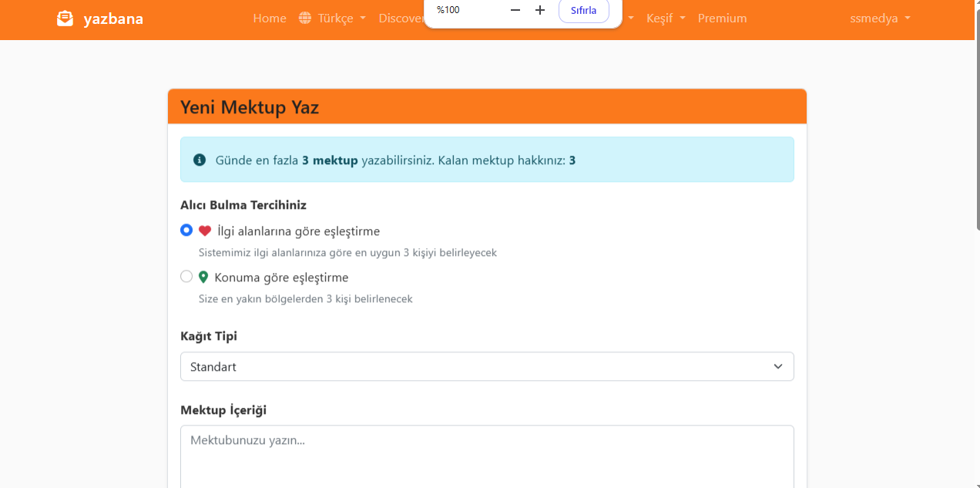
Task: Click the %100 zoom level text
Action: tap(448, 10)
